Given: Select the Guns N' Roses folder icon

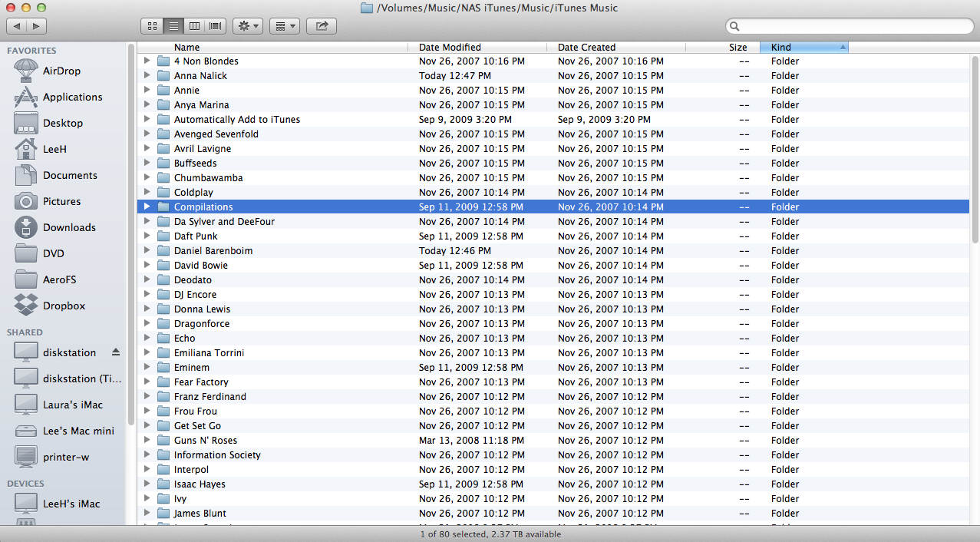Looking at the screenshot, I should [163, 441].
